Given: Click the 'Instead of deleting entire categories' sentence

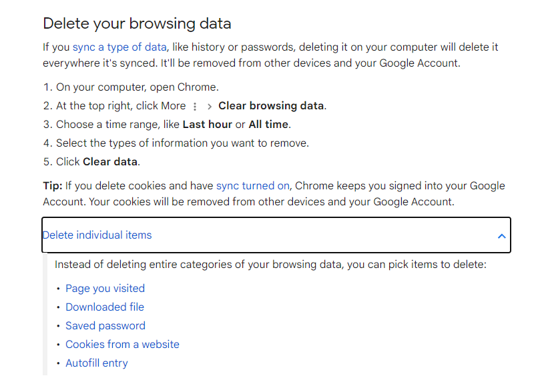Looking at the screenshot, I should 270,265.
